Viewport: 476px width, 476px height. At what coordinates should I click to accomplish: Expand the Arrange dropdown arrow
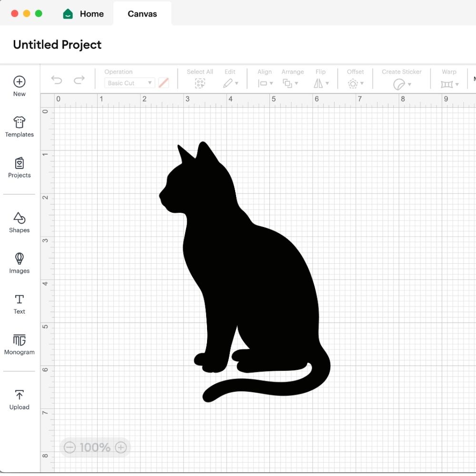coord(296,83)
